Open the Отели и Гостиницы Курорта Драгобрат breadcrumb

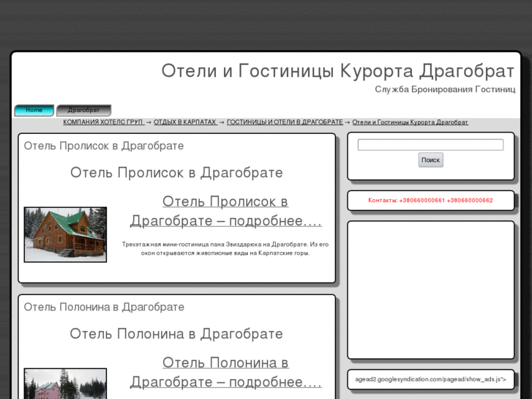411,122
